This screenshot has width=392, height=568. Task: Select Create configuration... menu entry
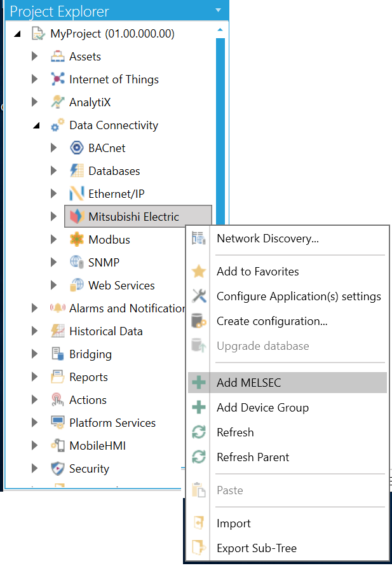[288, 321]
